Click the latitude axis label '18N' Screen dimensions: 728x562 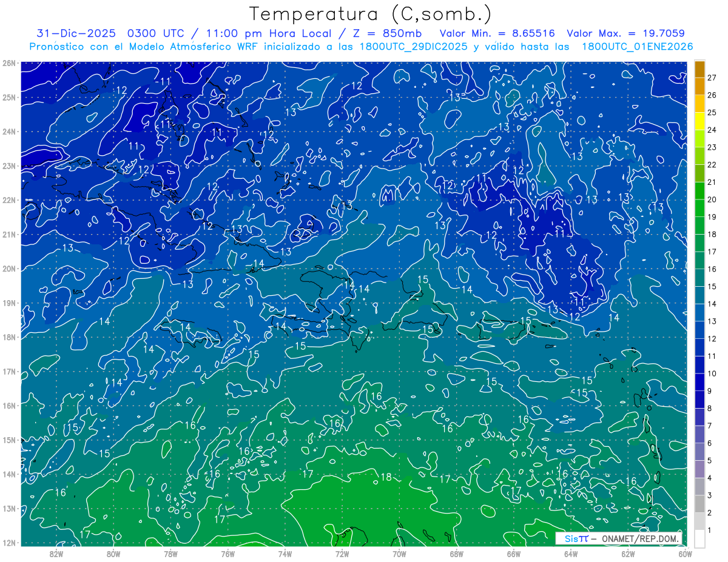pos(9,337)
